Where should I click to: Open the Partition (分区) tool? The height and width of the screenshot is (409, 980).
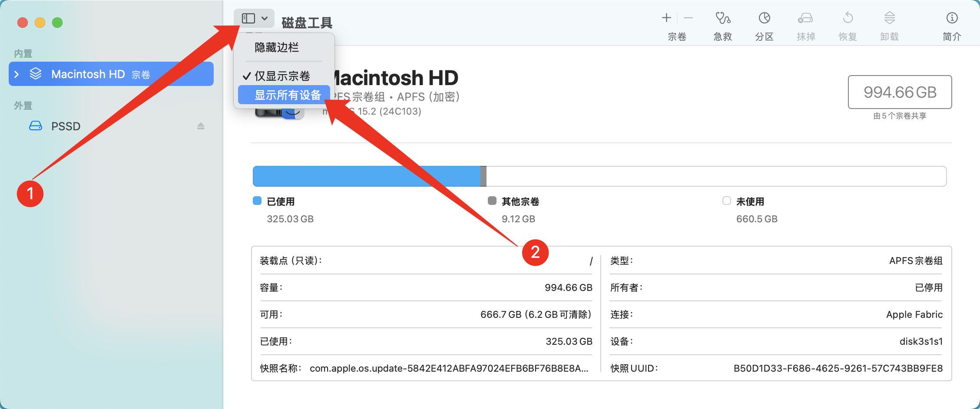pyautogui.click(x=764, y=18)
